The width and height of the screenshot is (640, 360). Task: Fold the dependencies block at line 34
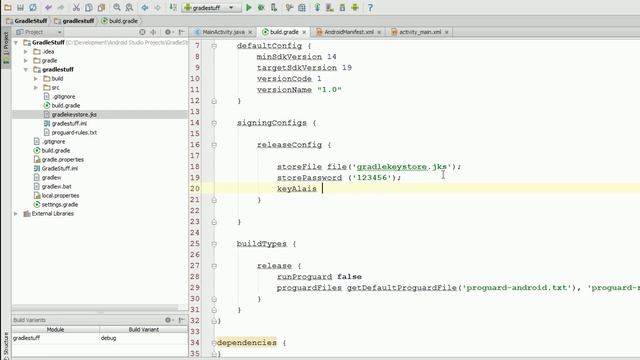214,343
